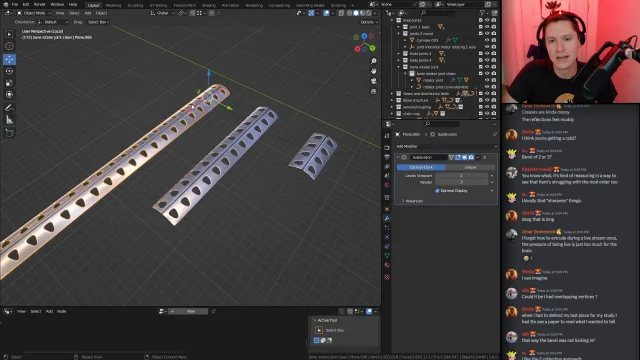Screen dimensions: 640x360
Task: Select the Catmull-Clark subdivision button
Action: pyautogui.click(x=421, y=167)
